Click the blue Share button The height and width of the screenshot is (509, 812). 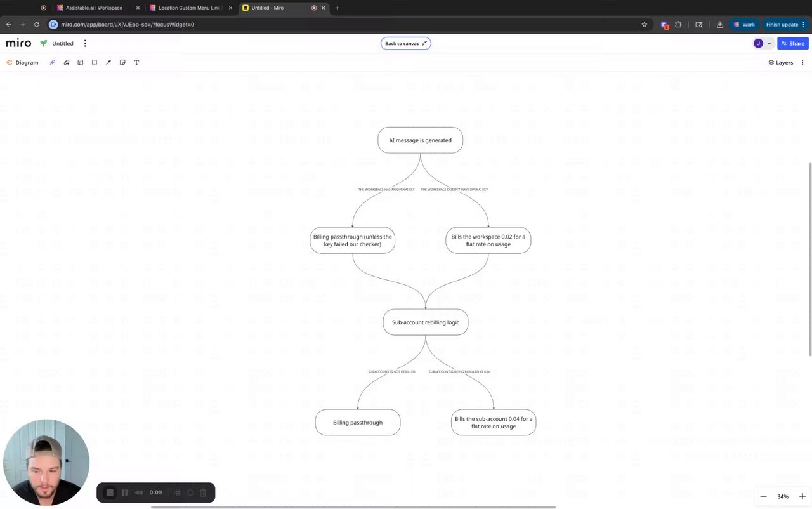pos(793,43)
